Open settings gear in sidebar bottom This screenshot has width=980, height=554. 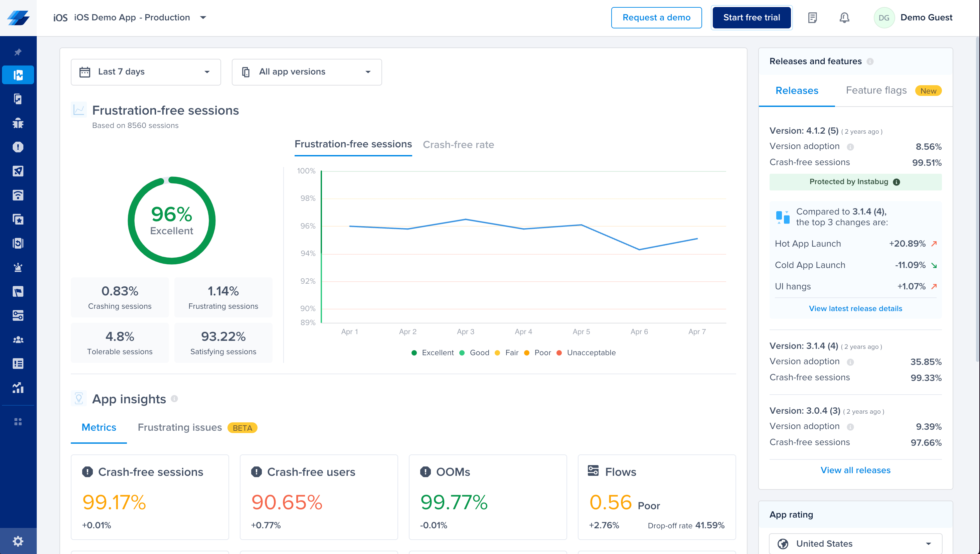18,541
